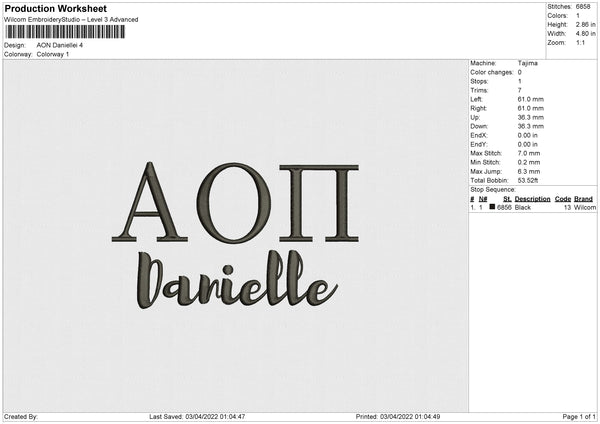Click the Colors value 1
This screenshot has width=600, height=424.
point(578,16)
